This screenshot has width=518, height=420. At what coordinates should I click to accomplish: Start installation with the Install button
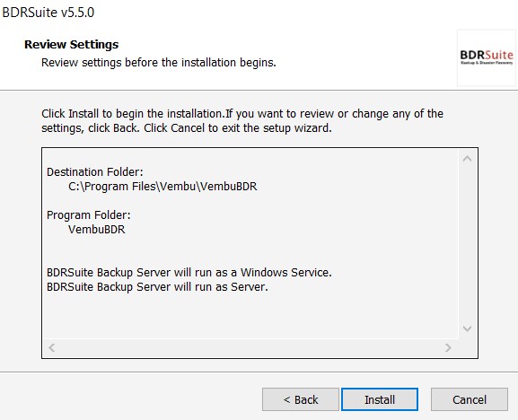[x=380, y=399]
